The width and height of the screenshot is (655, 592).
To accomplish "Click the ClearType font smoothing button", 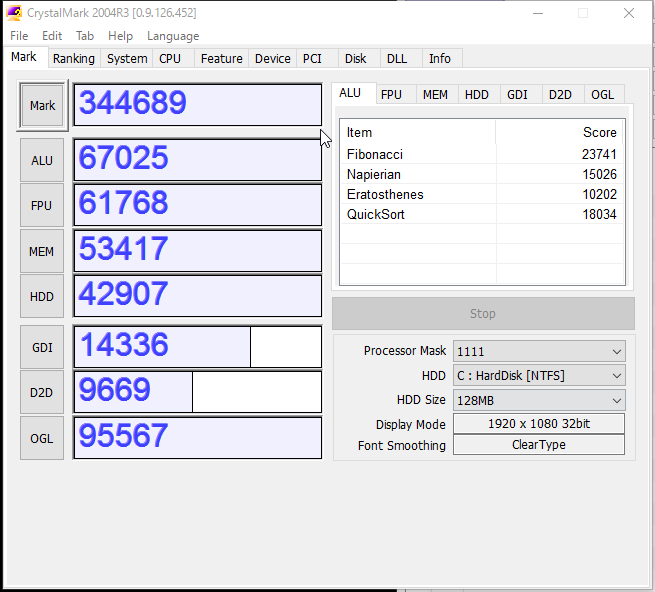I will (539, 445).
